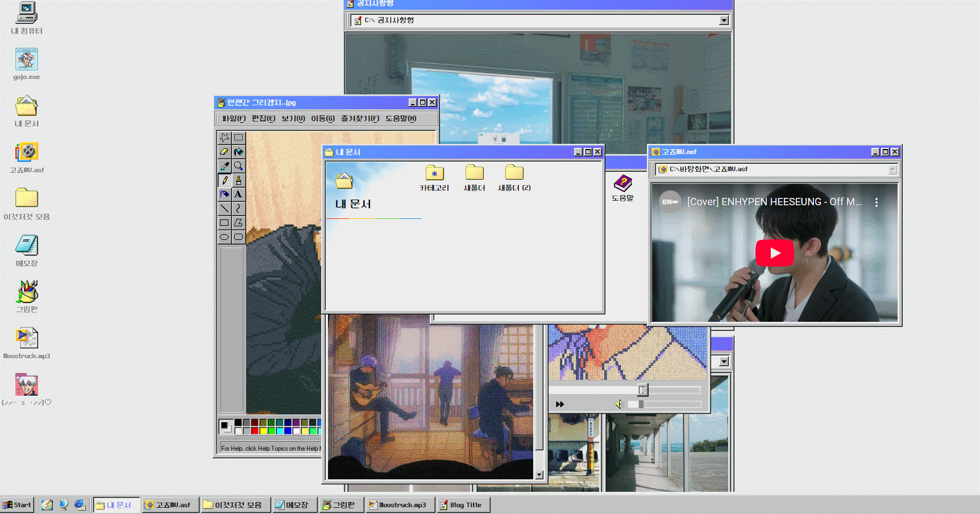Select the Eraser tool
Screen dimensions: 980x514
(x=225, y=152)
